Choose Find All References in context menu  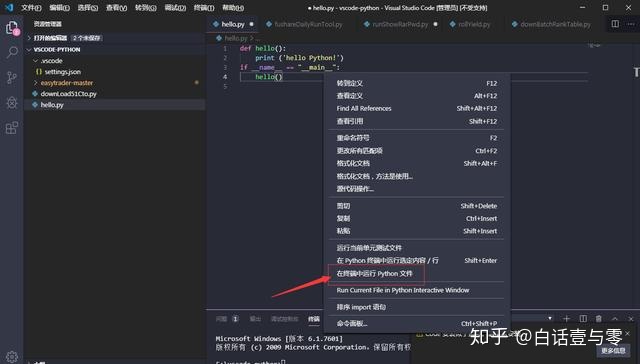point(416,109)
